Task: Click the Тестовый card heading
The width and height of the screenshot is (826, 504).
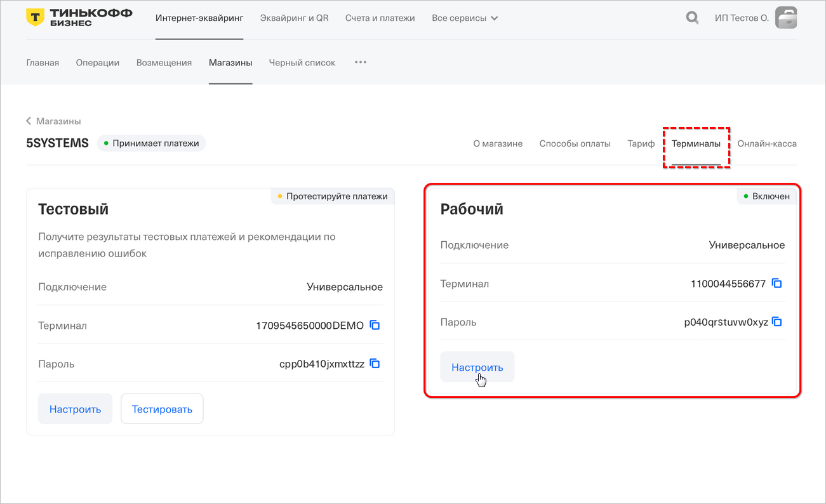Action: tap(73, 209)
